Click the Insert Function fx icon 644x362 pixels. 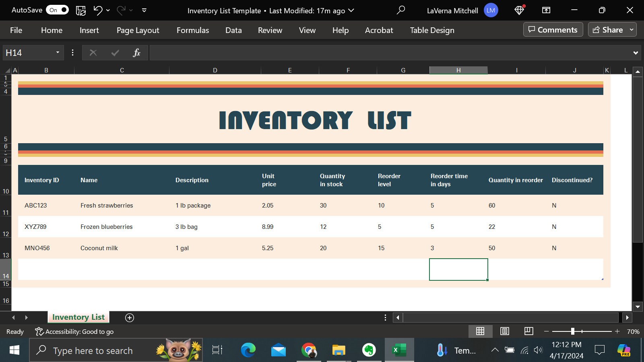(x=136, y=53)
